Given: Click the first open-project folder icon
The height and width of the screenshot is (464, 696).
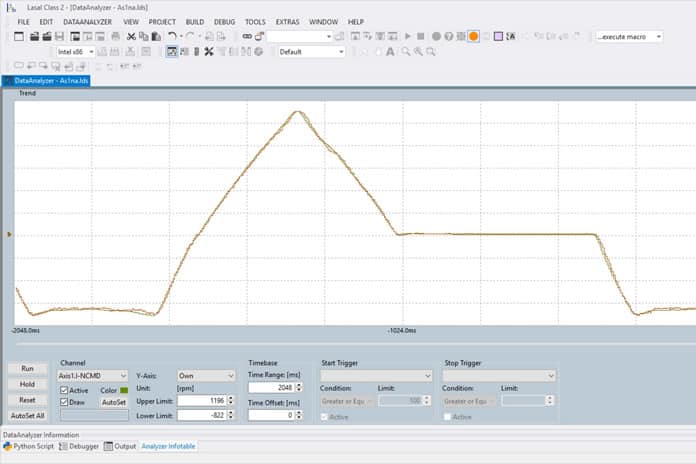Looking at the screenshot, I should click(34, 36).
